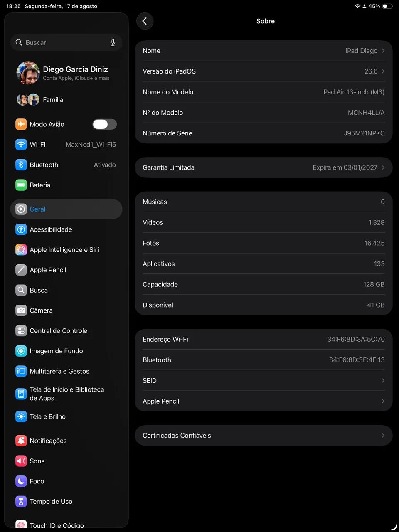The width and height of the screenshot is (399, 532).
Task: Expand Nome row chevron
Action: 383,51
